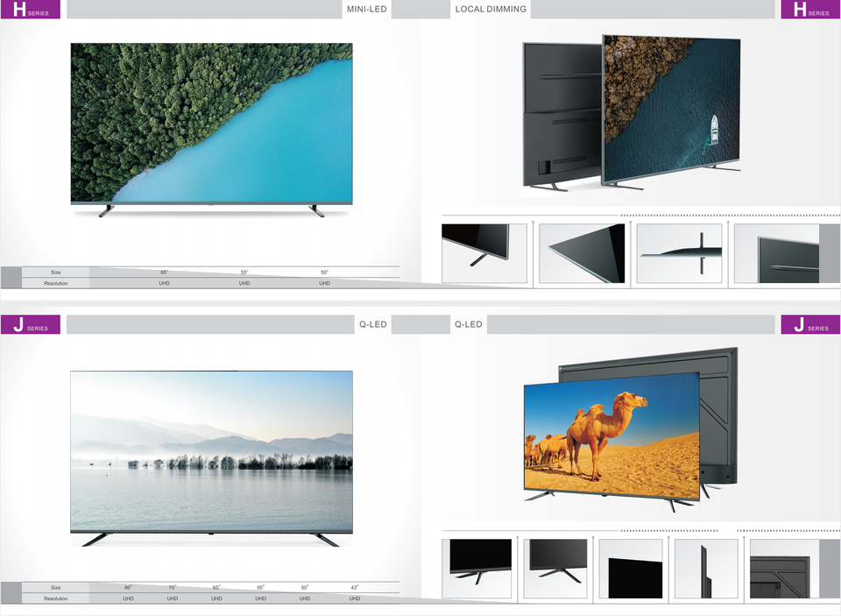The width and height of the screenshot is (841, 616).
Task: Click the Resolution row label in H Series table
Action: (56, 283)
